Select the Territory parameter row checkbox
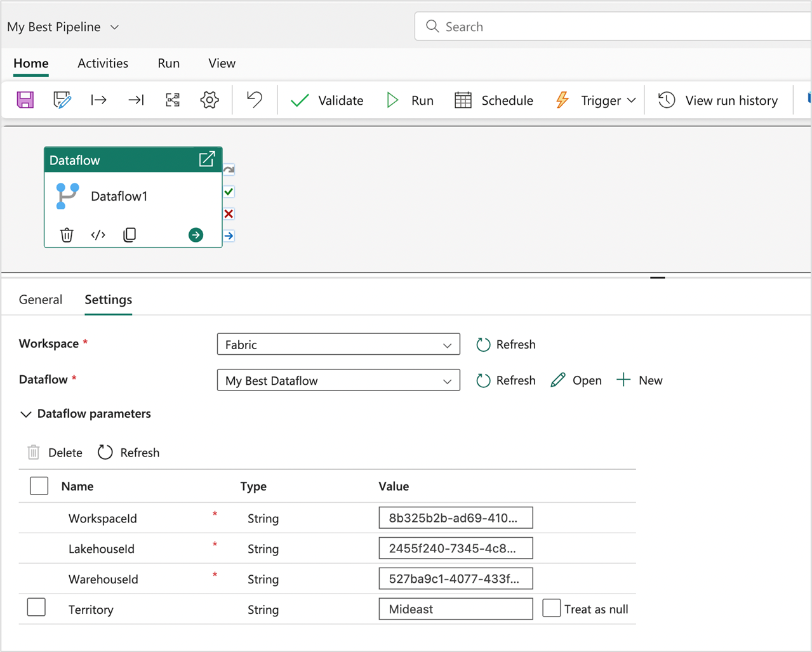812x652 pixels. point(36,607)
